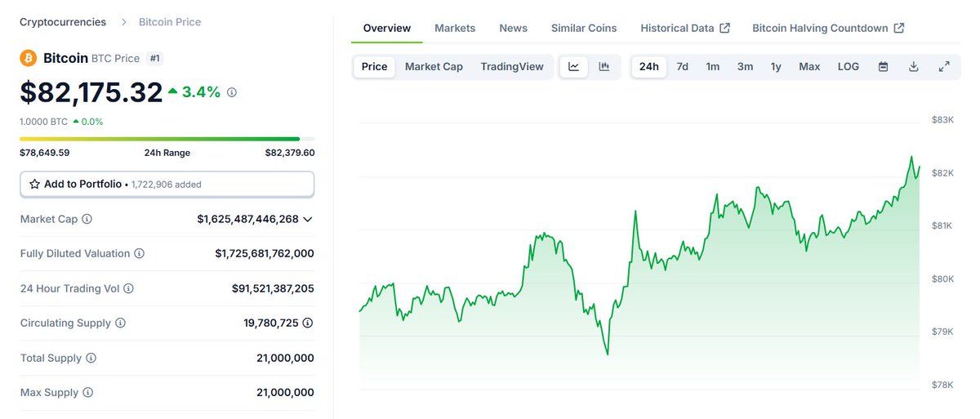The image size is (980, 419).
Task: Click the info icon next to Circulating Supply label
Action: pos(120,323)
